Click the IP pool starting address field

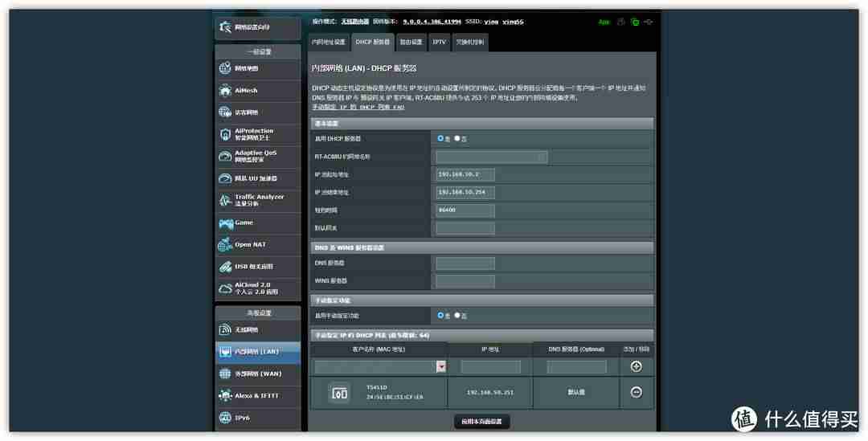465,175
